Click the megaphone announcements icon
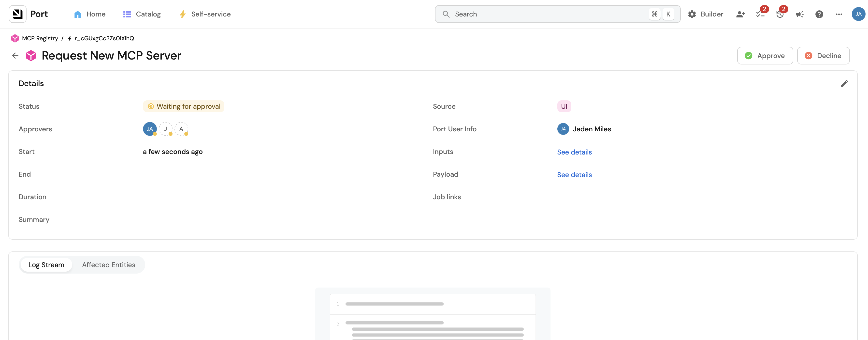868x340 pixels. [799, 14]
